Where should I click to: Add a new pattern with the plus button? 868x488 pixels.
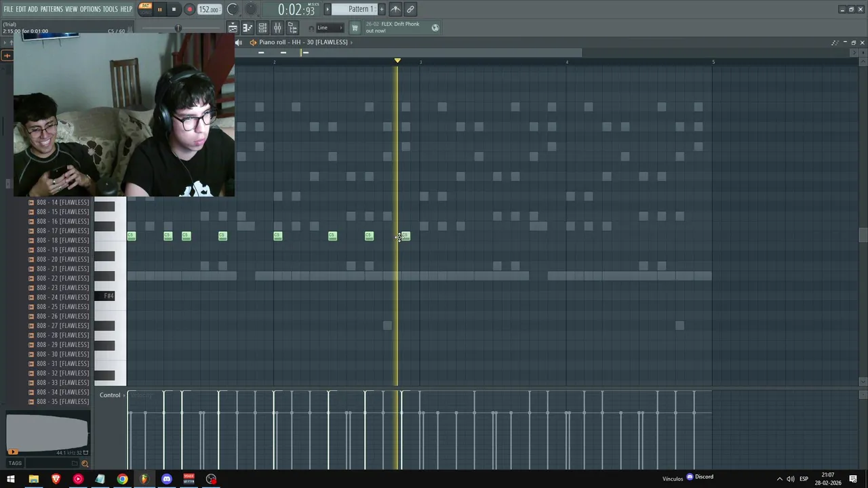coord(381,9)
